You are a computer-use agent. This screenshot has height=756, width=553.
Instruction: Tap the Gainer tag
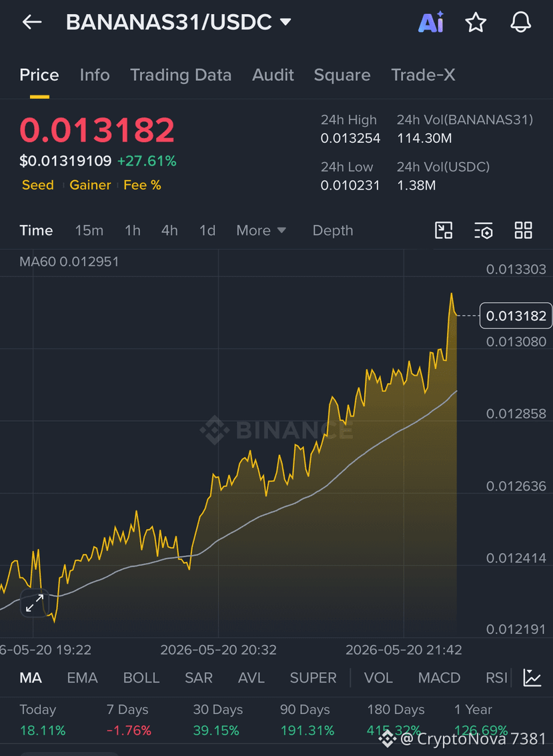click(x=90, y=185)
